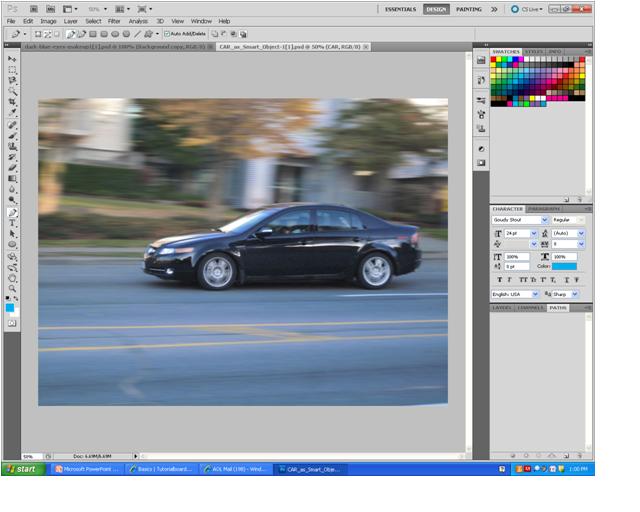640x512 pixels.
Task: Show more workspaces with double-arrow button
Action: tap(494, 9)
